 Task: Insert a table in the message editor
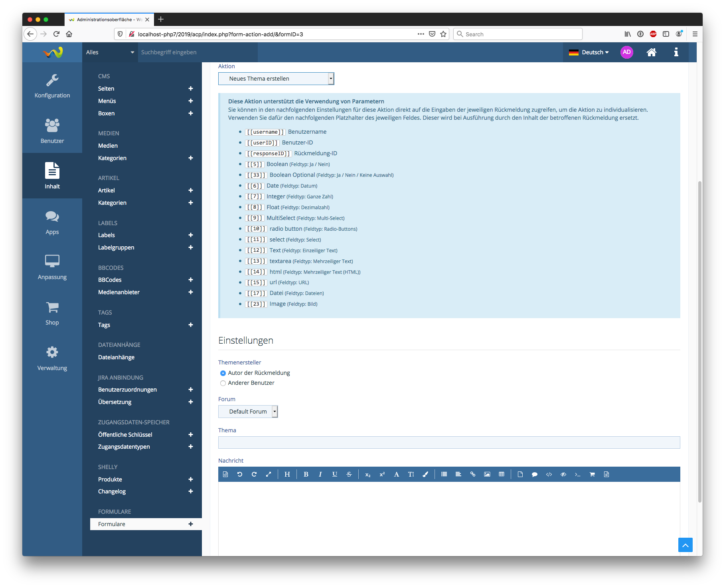tap(502, 474)
